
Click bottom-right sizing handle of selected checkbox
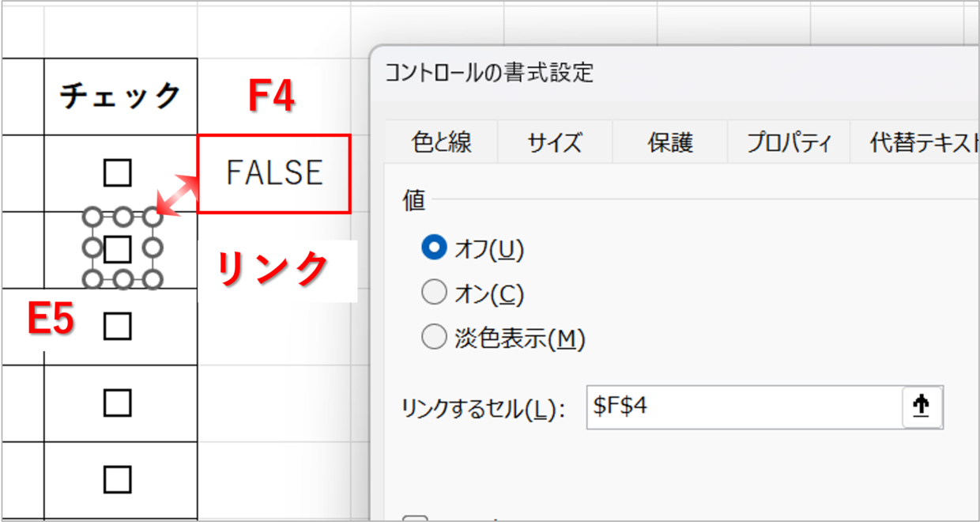click(153, 278)
